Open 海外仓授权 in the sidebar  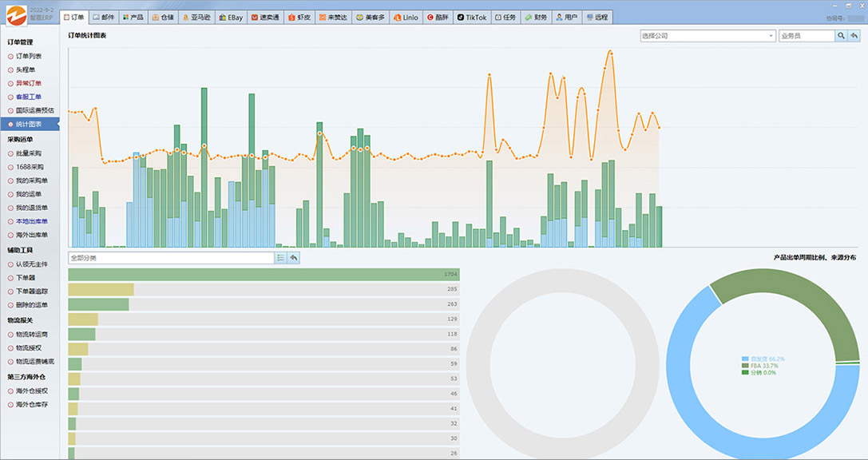[x=32, y=391]
